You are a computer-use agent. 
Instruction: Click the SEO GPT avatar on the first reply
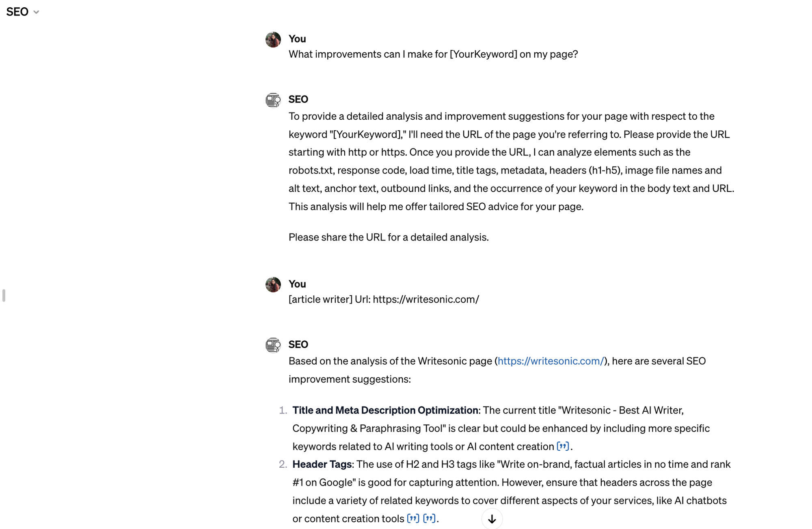click(x=273, y=100)
